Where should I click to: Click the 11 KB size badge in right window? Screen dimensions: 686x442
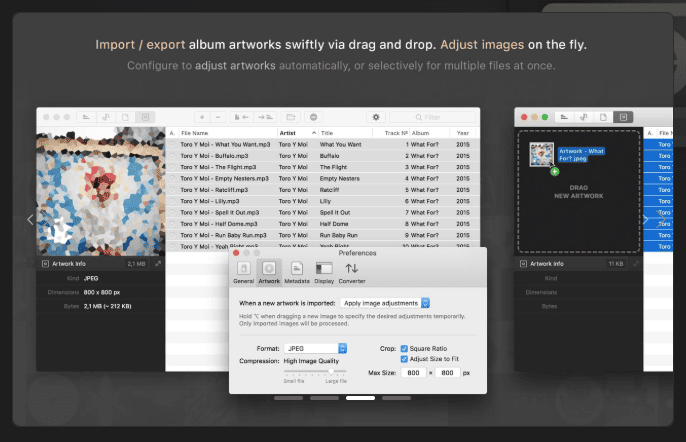[616, 263]
